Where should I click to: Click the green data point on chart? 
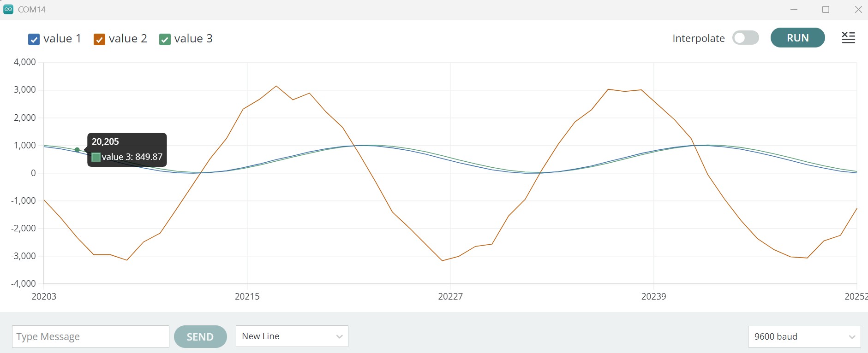(77, 150)
